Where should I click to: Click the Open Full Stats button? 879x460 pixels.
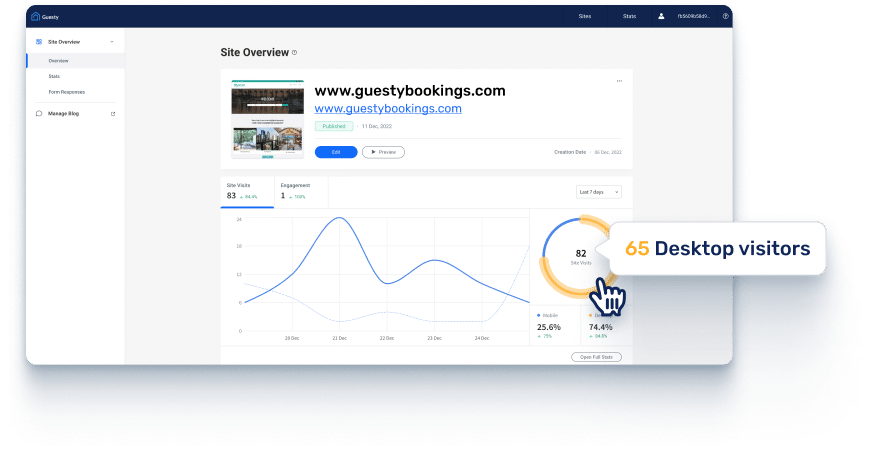pyautogui.click(x=596, y=357)
